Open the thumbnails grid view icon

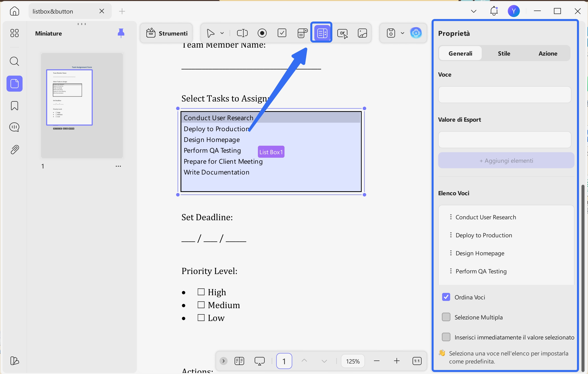click(x=14, y=33)
